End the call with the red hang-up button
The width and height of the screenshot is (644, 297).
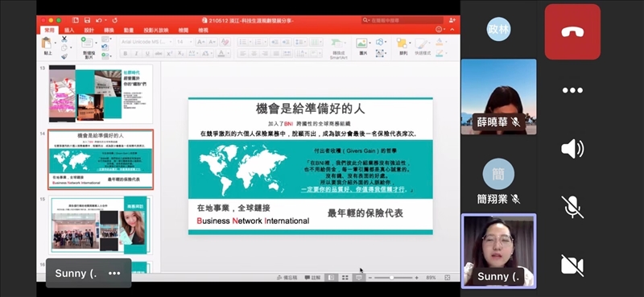[572, 31]
